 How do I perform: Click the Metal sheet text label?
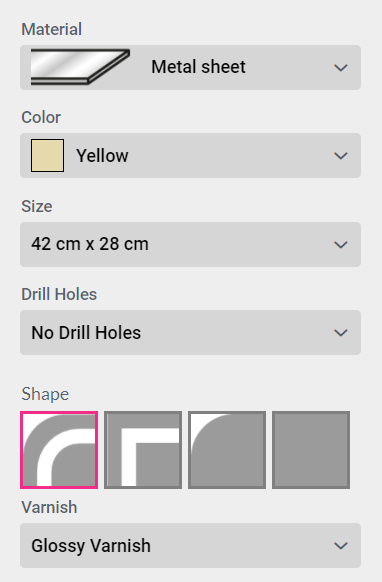coord(198,67)
